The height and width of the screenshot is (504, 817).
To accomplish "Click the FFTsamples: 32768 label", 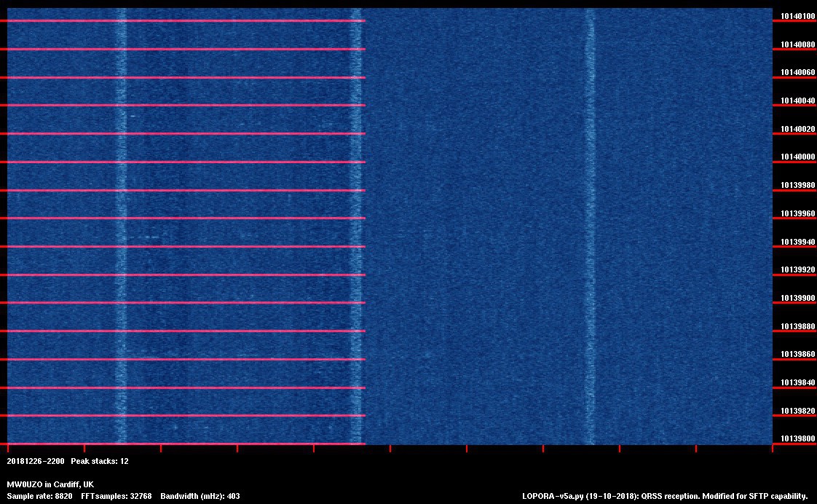I will (117, 496).
